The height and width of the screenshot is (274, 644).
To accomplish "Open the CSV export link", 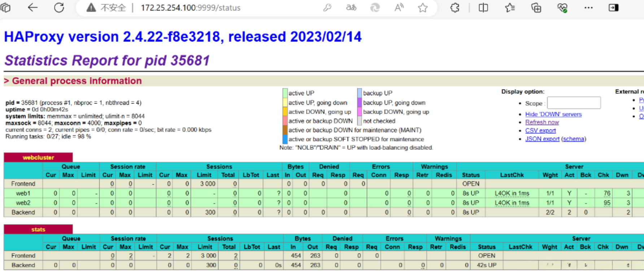I will 540,131.
